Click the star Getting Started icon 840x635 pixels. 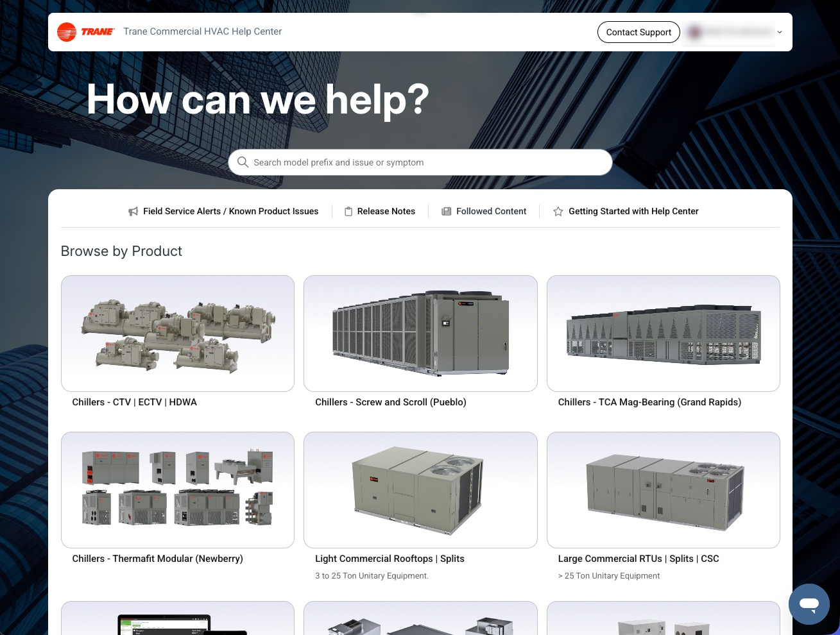(x=558, y=211)
